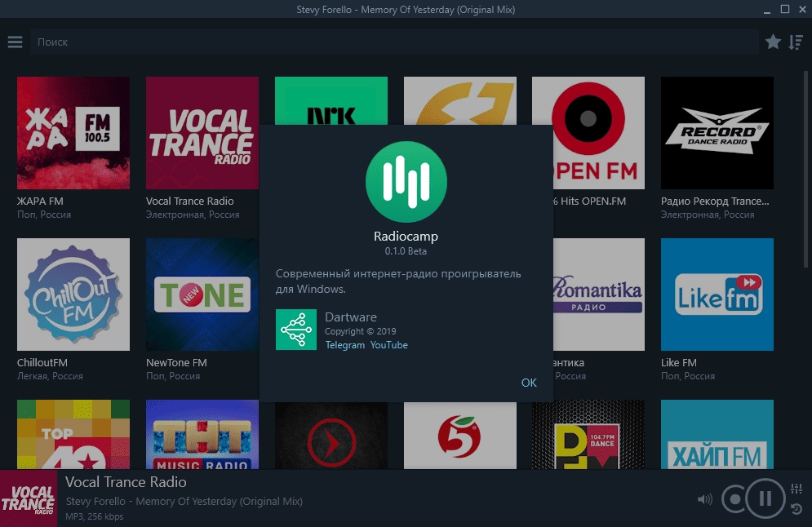812x527 pixels.
Task: Click the Радио Рекорд Trance label
Action: [x=715, y=201]
